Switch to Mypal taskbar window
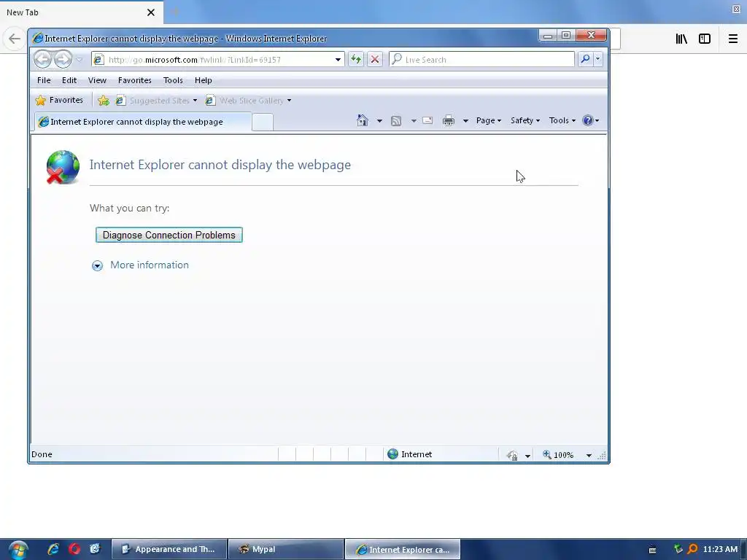The image size is (747, 560). pos(286,549)
